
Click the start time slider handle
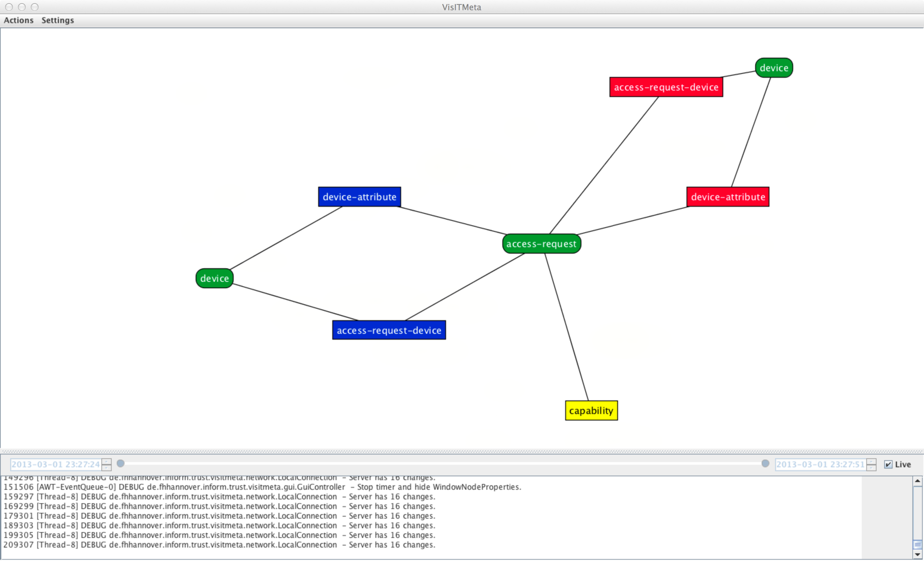pos(120,463)
